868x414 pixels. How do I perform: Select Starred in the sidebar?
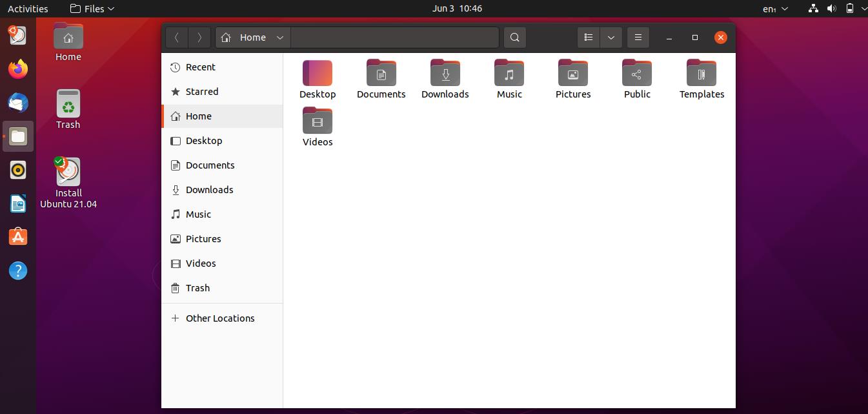(222, 92)
